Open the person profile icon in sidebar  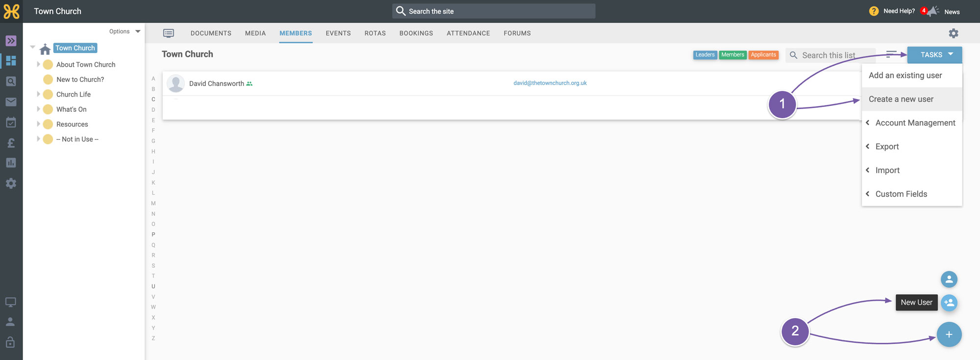pyautogui.click(x=10, y=322)
